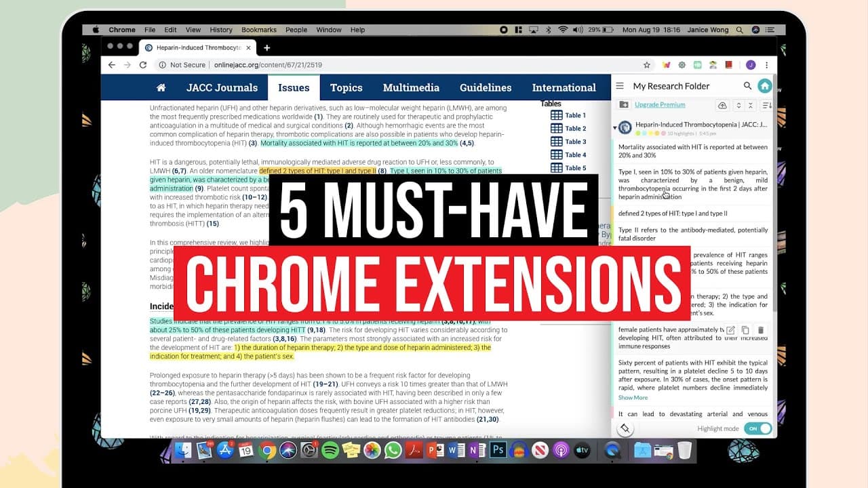Delete the selected highlight with trash icon
This screenshot has height=488, width=868.
[761, 330]
